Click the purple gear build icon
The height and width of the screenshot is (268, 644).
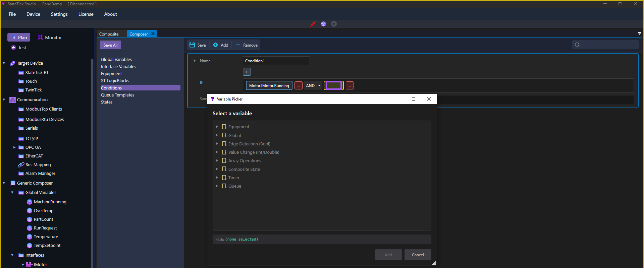[x=323, y=24]
